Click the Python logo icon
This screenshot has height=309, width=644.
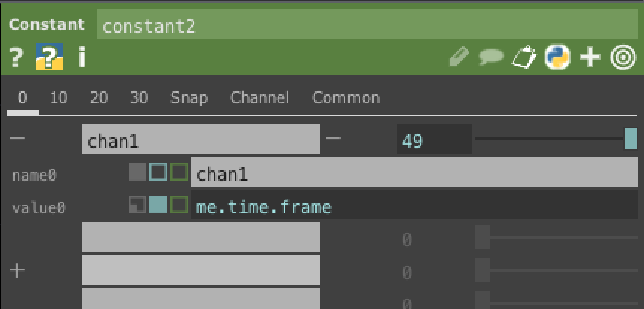(x=557, y=57)
